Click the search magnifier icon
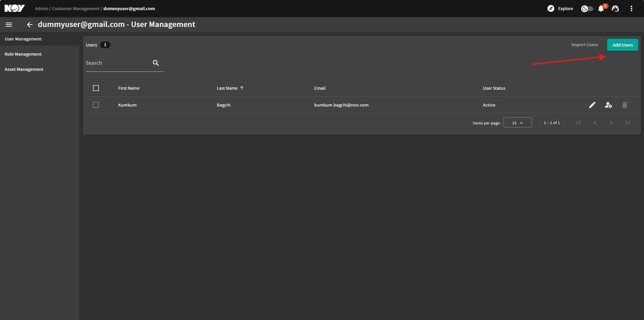The image size is (644, 320). (156, 63)
